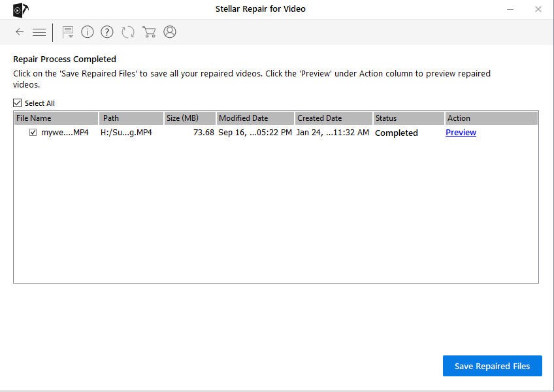Click the Save Repaired Files button
Screen dimensions: 554x392
pos(492,366)
